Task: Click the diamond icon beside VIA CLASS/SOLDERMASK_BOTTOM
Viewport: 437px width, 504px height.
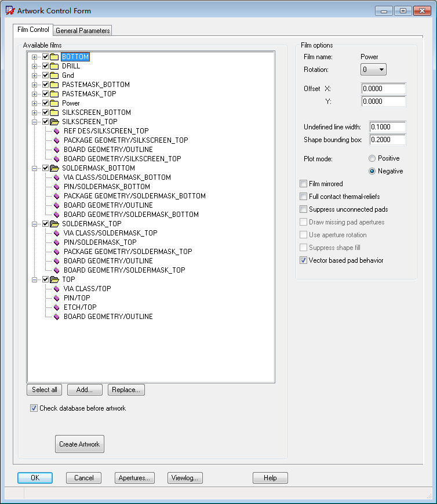Action: [x=57, y=177]
